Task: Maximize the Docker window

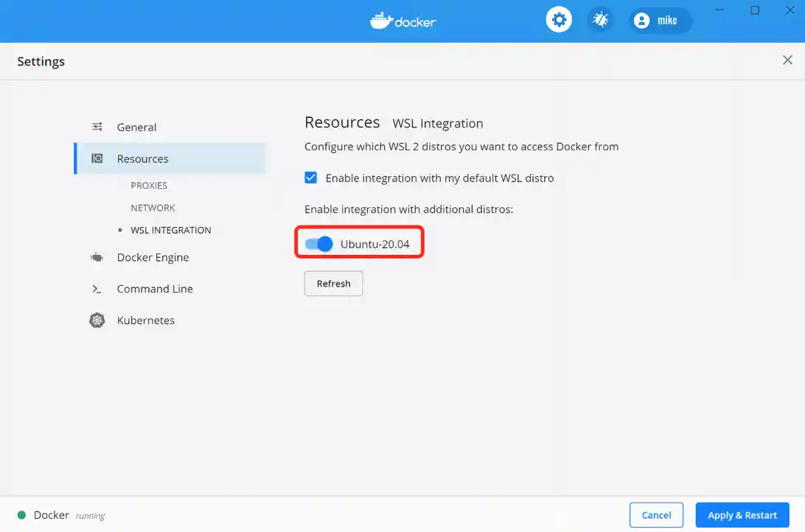Action: pyautogui.click(x=755, y=10)
